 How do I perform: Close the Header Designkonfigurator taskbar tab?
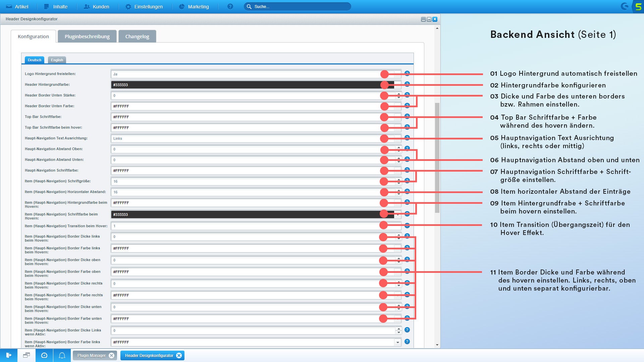point(179,355)
